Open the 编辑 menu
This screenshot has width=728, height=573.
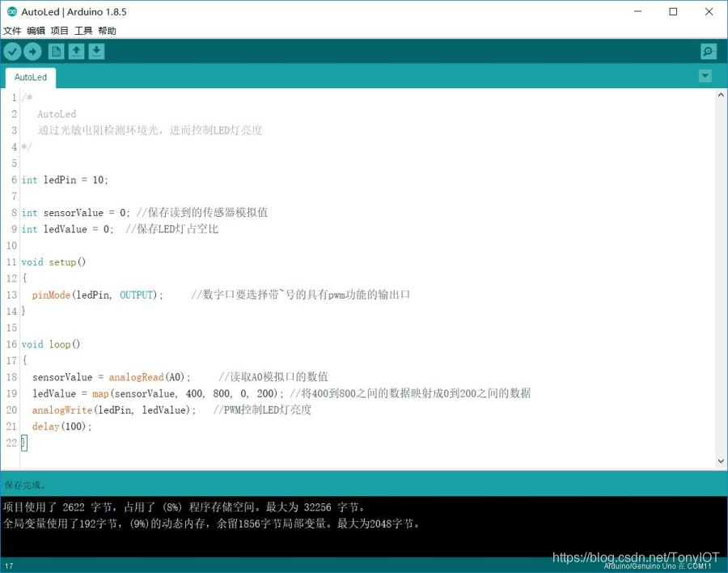pyautogui.click(x=36, y=31)
